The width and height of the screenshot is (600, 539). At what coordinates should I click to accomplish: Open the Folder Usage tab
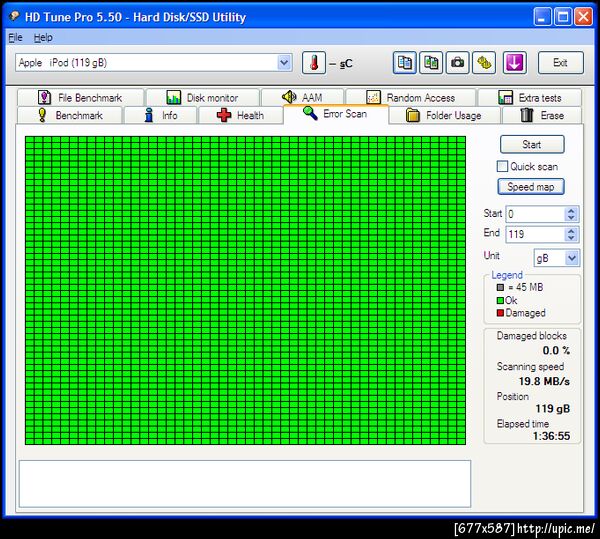[x=444, y=115]
